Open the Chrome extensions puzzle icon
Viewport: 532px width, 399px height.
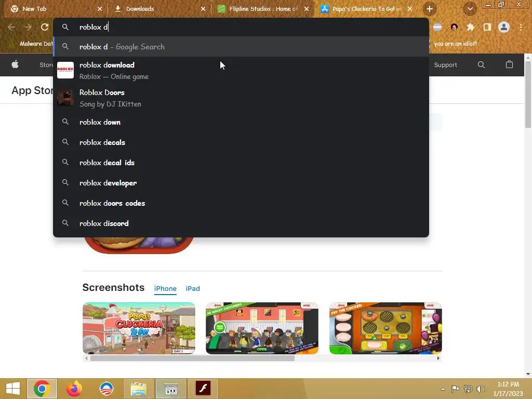(x=470, y=27)
